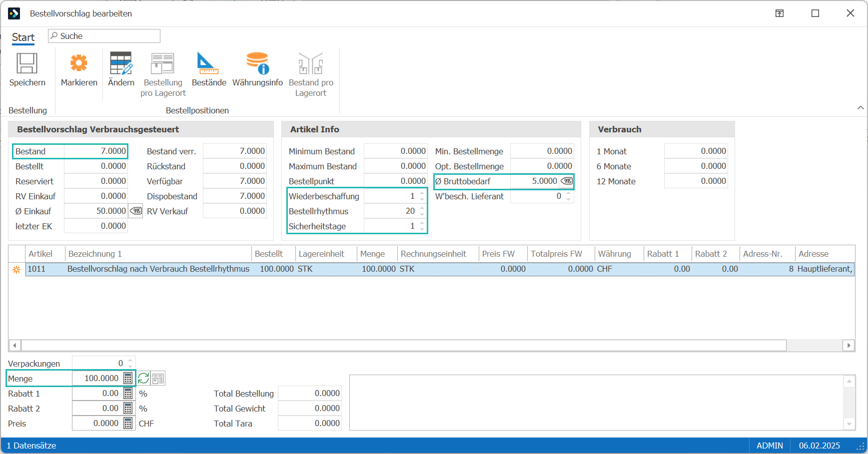The width and height of the screenshot is (868, 454).
Task: Click the notes box scroll down arrow
Action: pos(849,424)
